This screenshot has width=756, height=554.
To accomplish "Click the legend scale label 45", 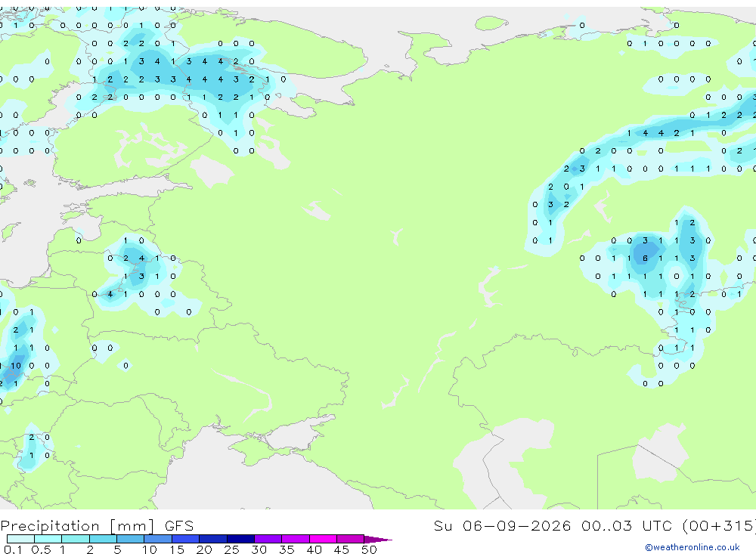I will click(x=342, y=549).
